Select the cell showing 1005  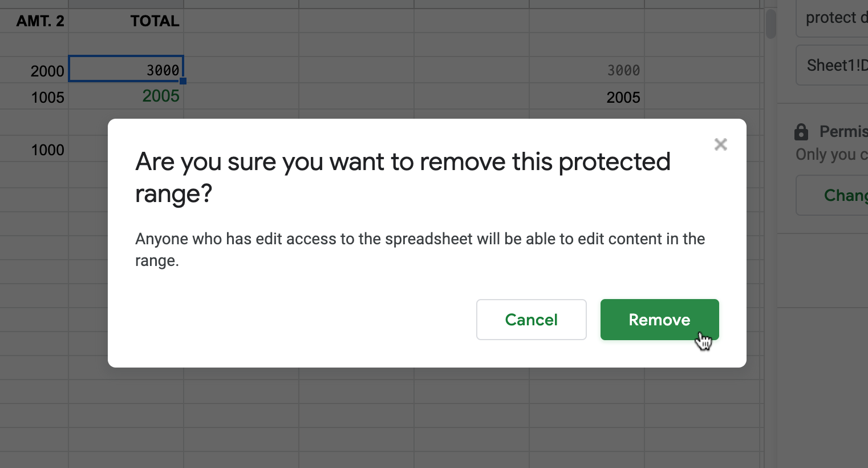click(x=34, y=97)
